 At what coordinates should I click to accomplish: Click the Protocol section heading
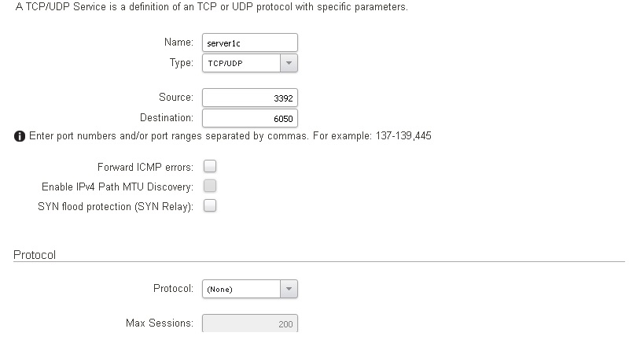[x=35, y=255]
